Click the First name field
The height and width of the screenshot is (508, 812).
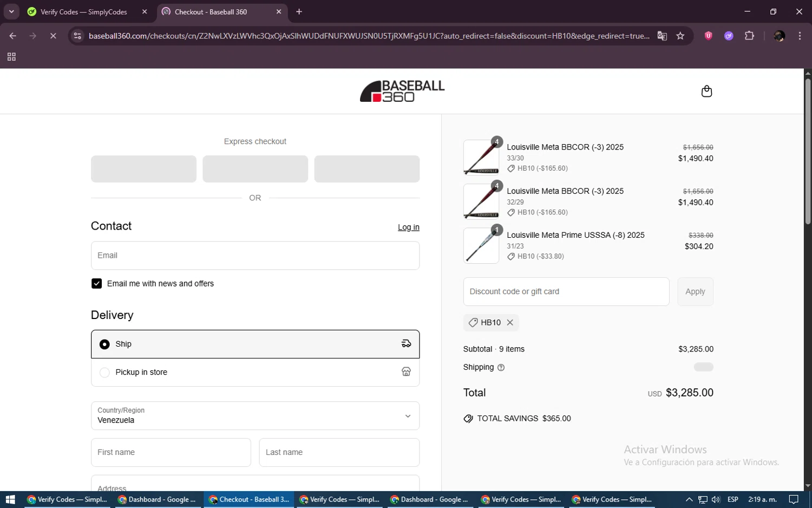click(x=171, y=452)
